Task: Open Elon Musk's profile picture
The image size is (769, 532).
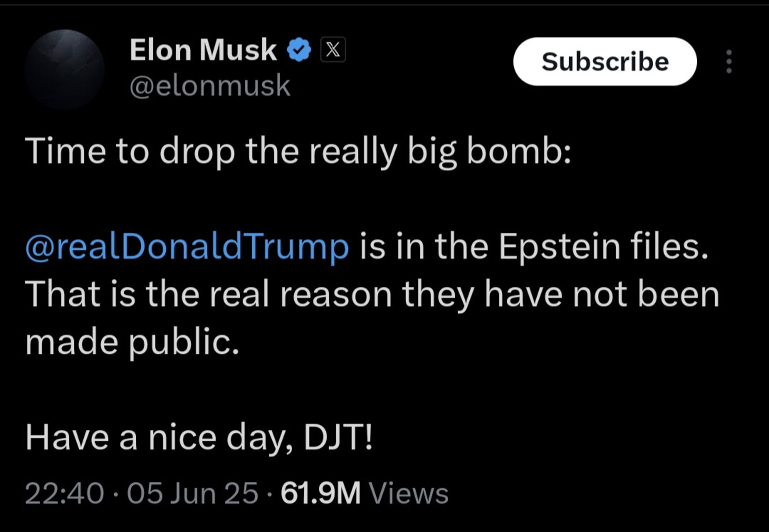Action: 64,69
